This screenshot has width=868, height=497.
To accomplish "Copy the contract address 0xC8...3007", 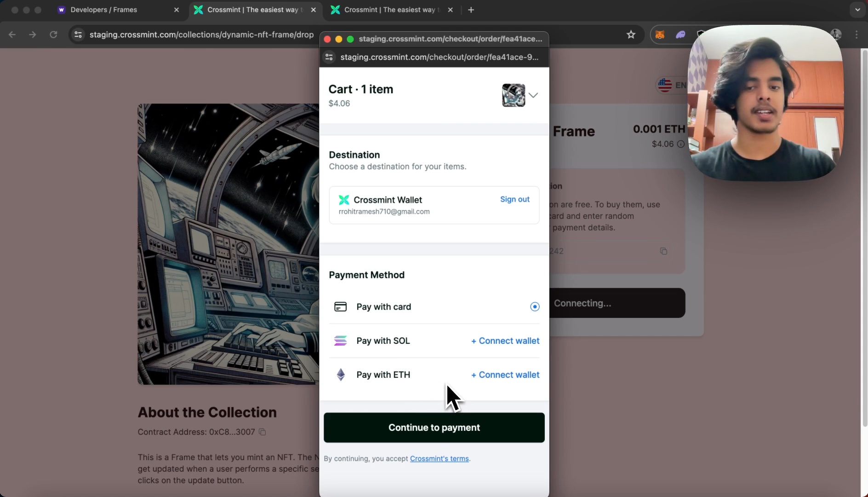I will [x=263, y=432].
